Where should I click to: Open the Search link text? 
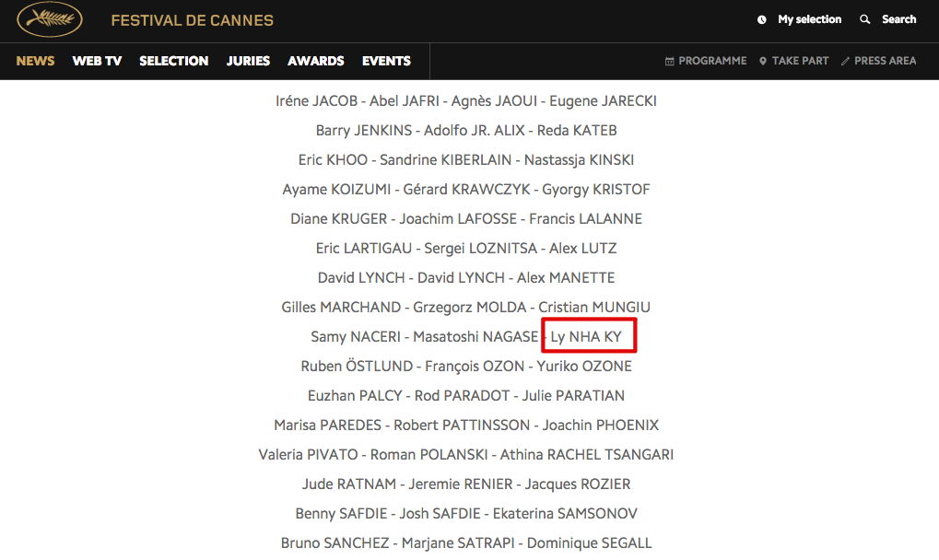(898, 19)
